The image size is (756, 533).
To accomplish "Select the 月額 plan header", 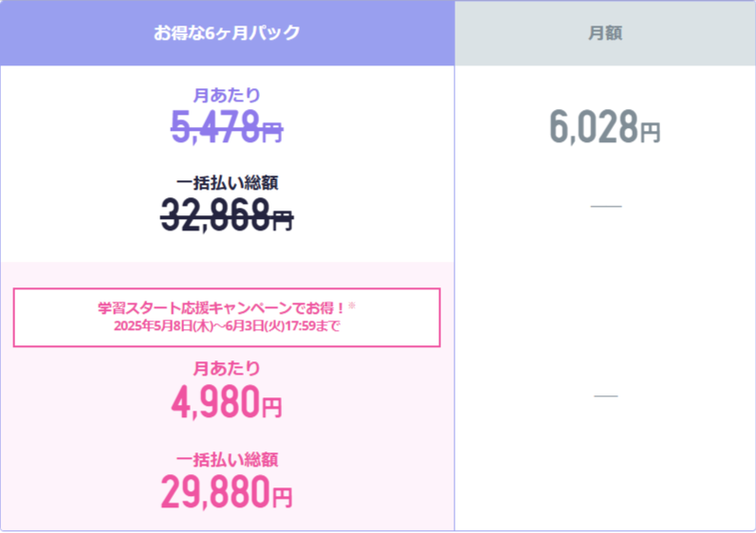I will [x=605, y=33].
